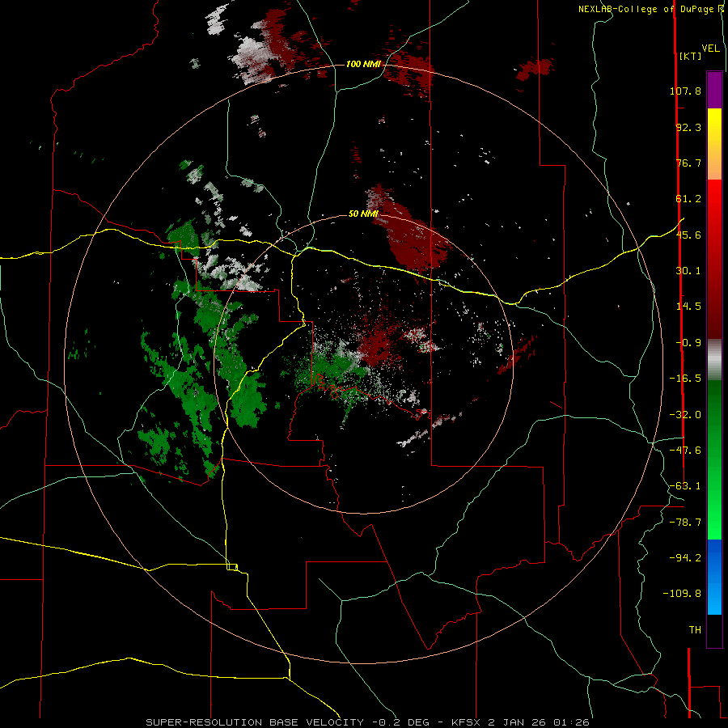Viewport: 728px width, 728px height.
Task: Click the 61.2 legend value
Action: click(688, 199)
